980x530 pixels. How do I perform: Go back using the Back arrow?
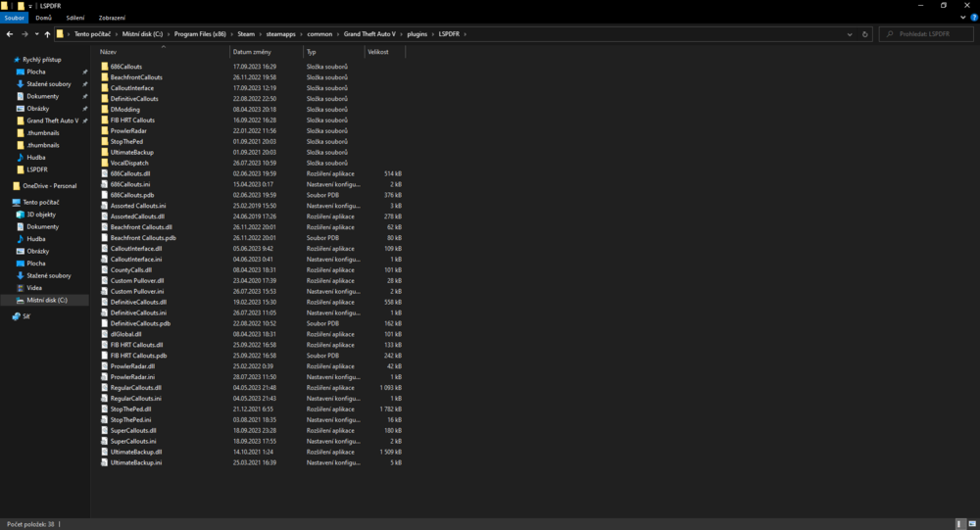9,34
